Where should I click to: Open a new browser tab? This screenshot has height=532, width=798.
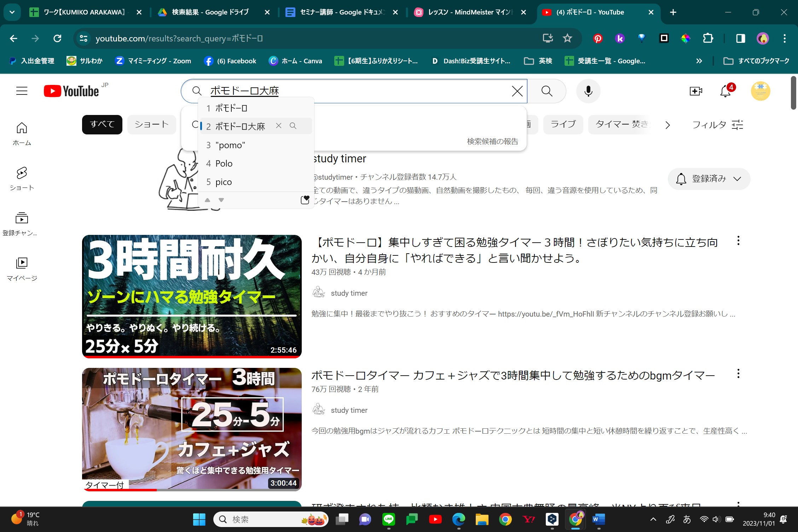pyautogui.click(x=673, y=12)
